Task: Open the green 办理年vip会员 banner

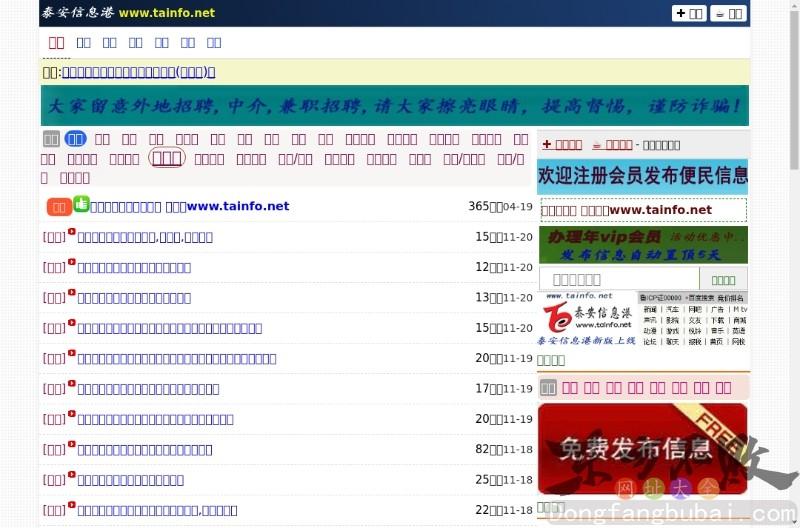Action: coord(643,245)
